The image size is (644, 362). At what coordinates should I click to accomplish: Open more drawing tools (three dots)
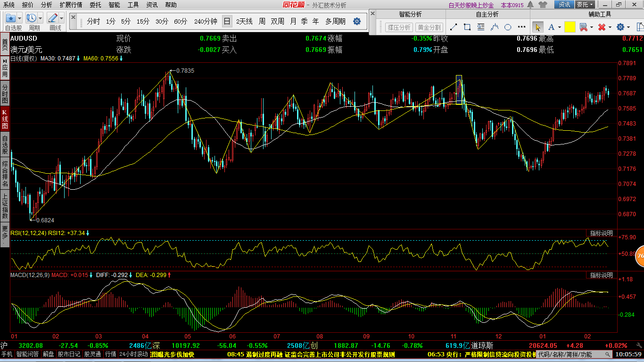(522, 27)
